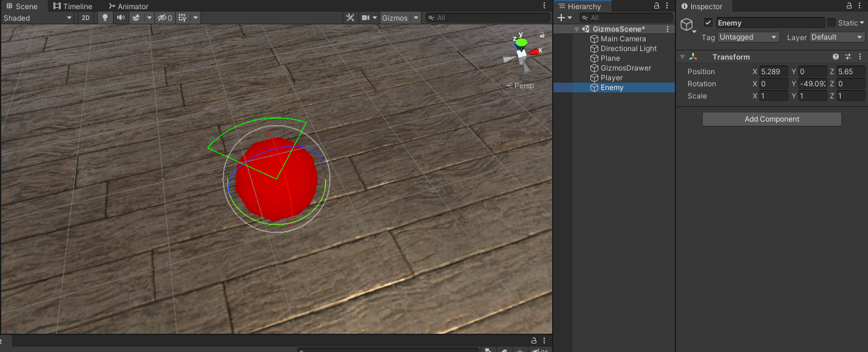Click the Add Component button
The width and height of the screenshot is (868, 352).
click(771, 119)
